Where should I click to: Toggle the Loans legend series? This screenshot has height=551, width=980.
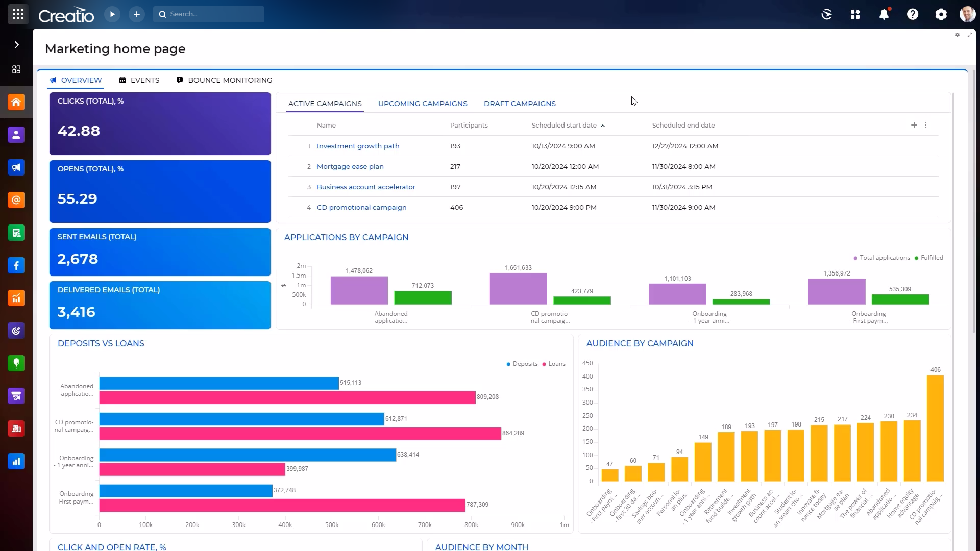556,364
